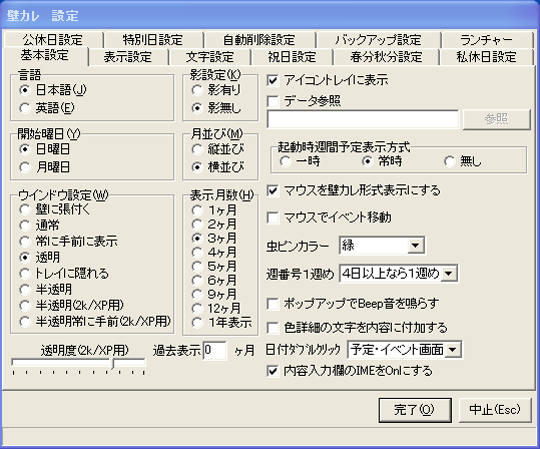Select 英語(E) language option

[47, 108]
